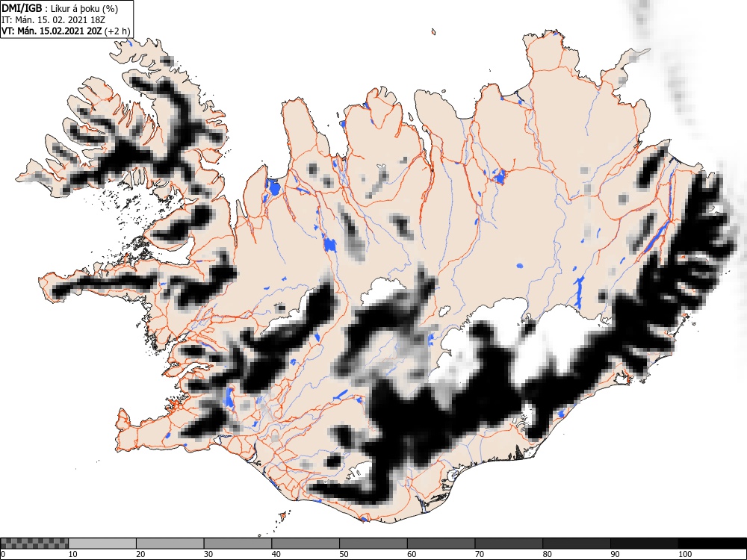Image resolution: width=747 pixels, height=560 pixels.
Task: Click the '(+2 h)' forecast offset text
Action: (117, 31)
